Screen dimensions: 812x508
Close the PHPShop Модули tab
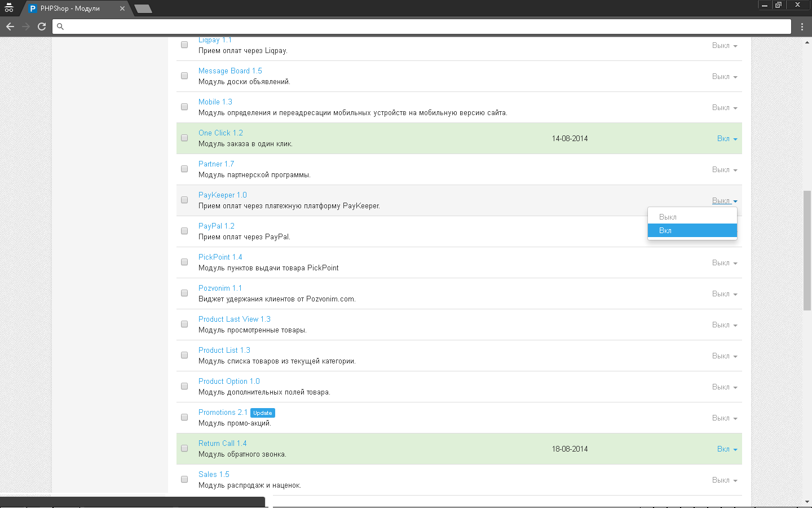pos(122,8)
